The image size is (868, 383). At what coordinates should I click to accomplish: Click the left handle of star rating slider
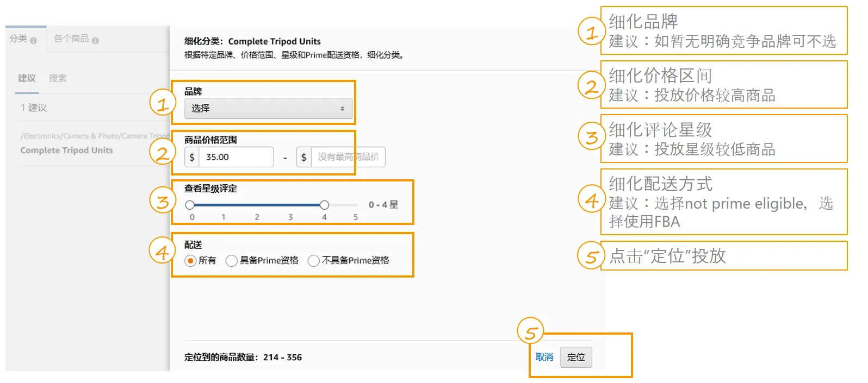pyautogui.click(x=190, y=205)
